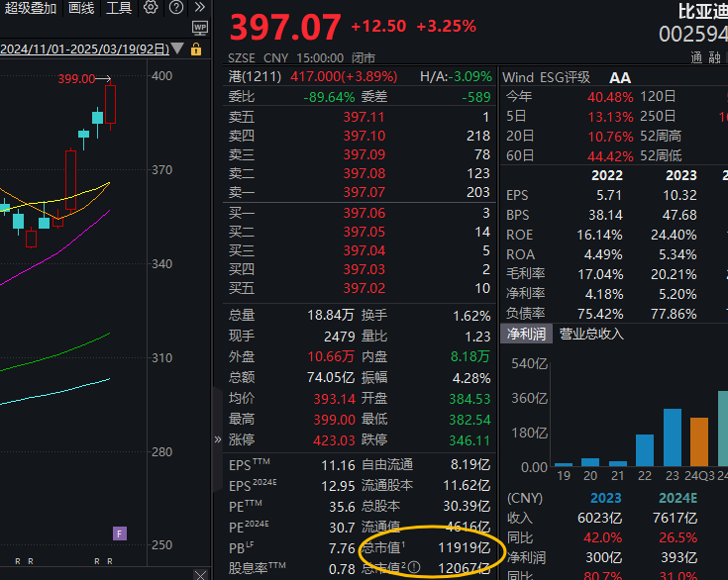Click the help question mark icon
728x580 pixels.
[176, 7]
